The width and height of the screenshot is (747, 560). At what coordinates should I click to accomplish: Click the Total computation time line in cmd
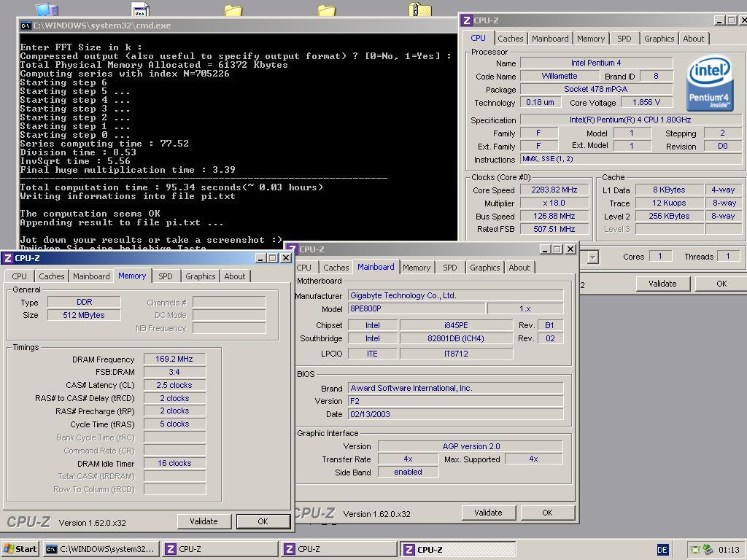[x=171, y=187]
